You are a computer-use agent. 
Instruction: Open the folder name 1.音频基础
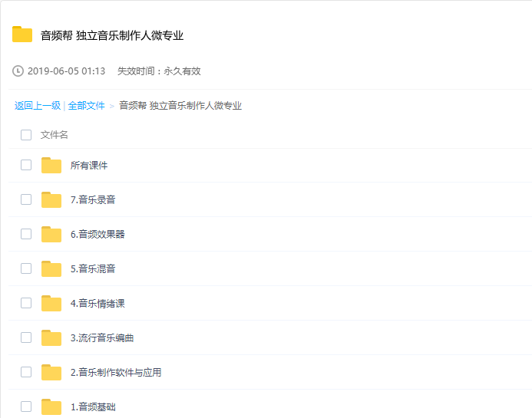93,406
